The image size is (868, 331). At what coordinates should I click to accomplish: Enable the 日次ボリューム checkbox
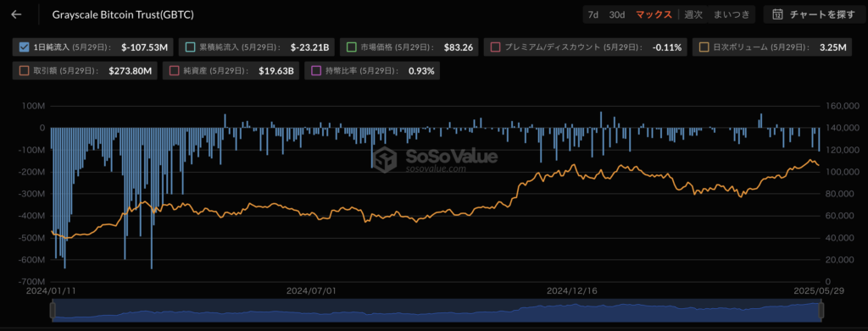[704, 47]
